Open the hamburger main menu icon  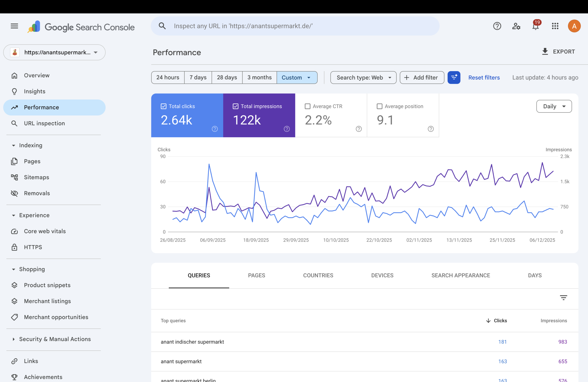click(14, 26)
